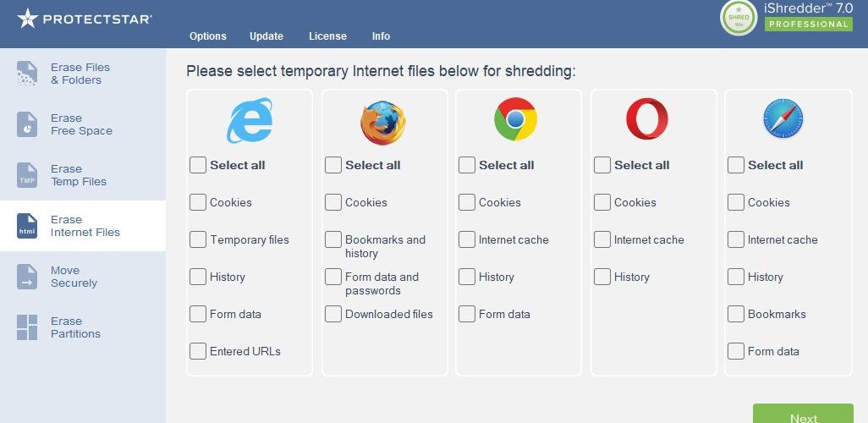This screenshot has height=423, width=868.
Task: Open the Erase Temp Files TMP icon
Action: click(27, 175)
